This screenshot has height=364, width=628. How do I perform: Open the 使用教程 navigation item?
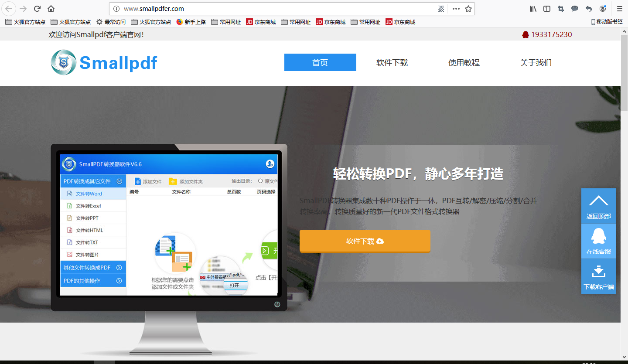click(464, 63)
